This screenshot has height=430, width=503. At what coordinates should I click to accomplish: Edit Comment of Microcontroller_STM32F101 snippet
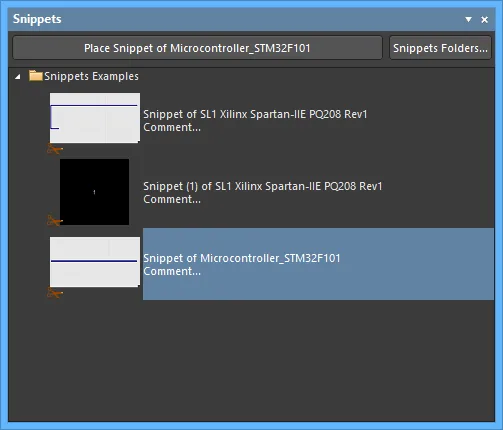(x=172, y=271)
